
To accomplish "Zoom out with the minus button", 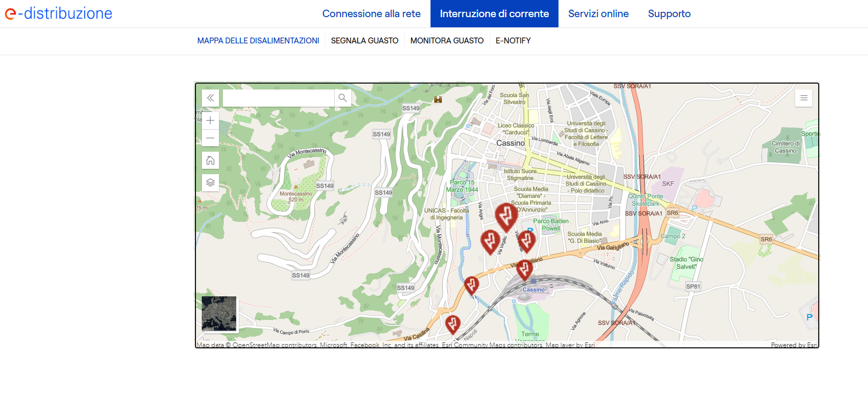I will pos(210,138).
